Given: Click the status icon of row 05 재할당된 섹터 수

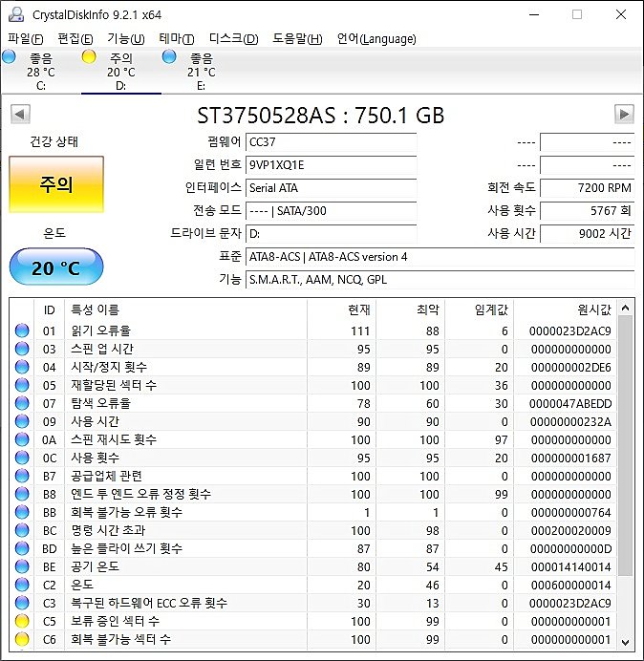Looking at the screenshot, I should (x=22, y=385).
